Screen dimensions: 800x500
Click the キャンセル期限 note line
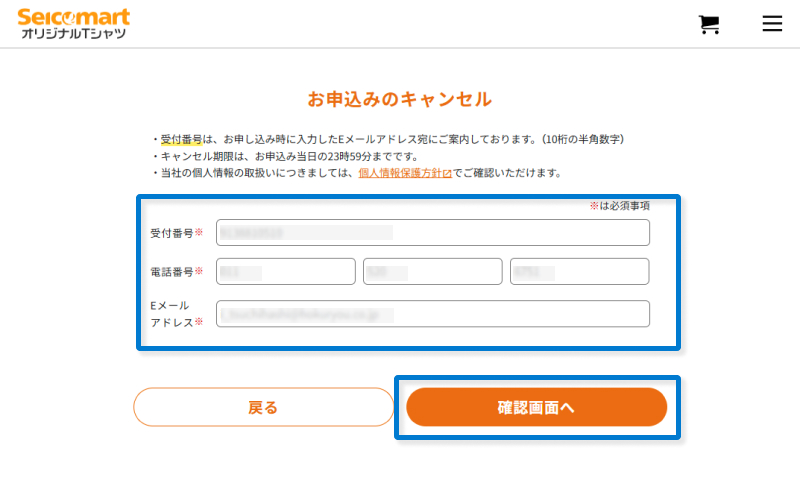pos(286,156)
